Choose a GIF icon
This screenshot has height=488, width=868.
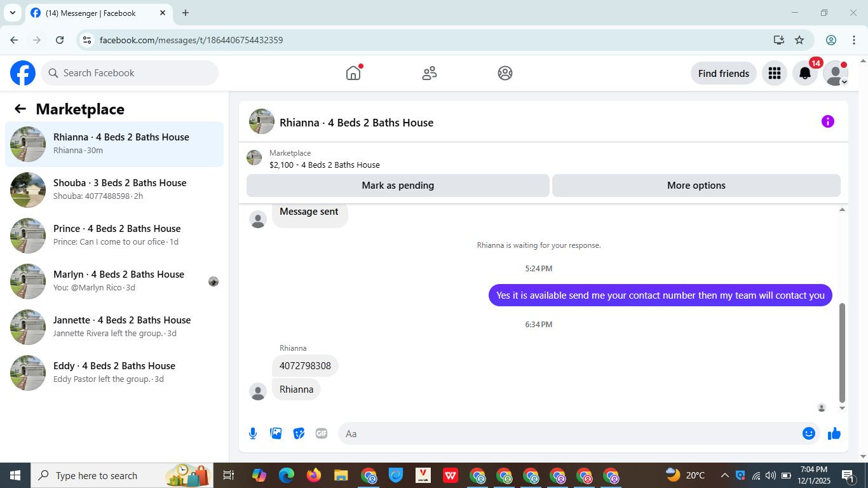[322, 433]
